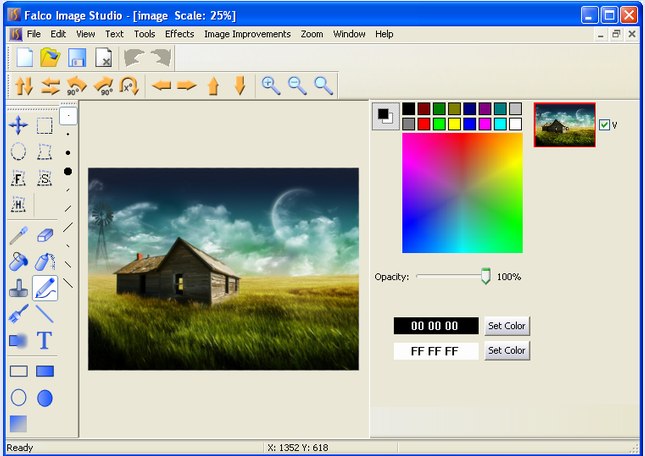Open the Text menu
Image resolution: width=645 pixels, height=456 pixels.
pyautogui.click(x=114, y=34)
